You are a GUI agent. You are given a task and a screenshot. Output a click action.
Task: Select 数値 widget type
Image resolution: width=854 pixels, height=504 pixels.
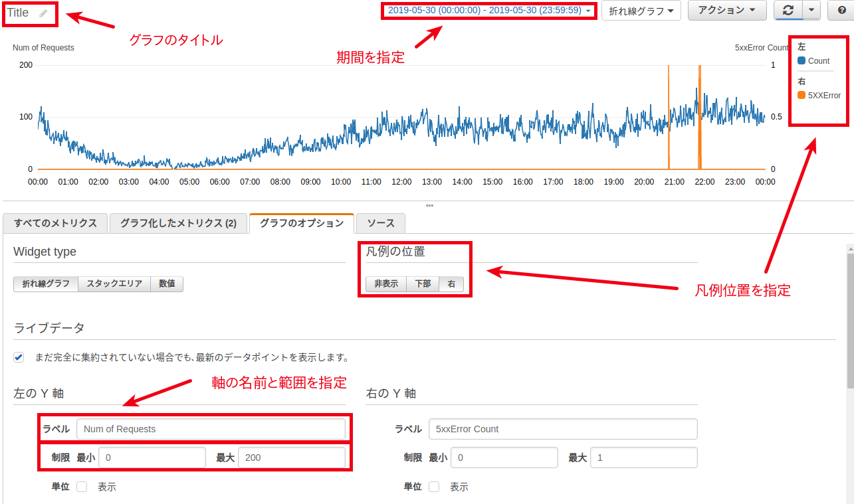pos(167,284)
